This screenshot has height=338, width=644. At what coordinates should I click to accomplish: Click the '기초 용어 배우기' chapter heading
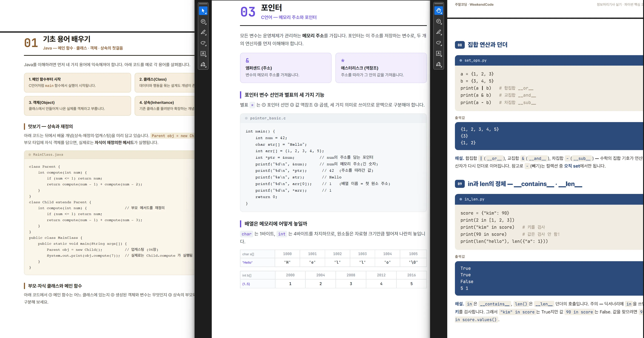[x=67, y=39]
